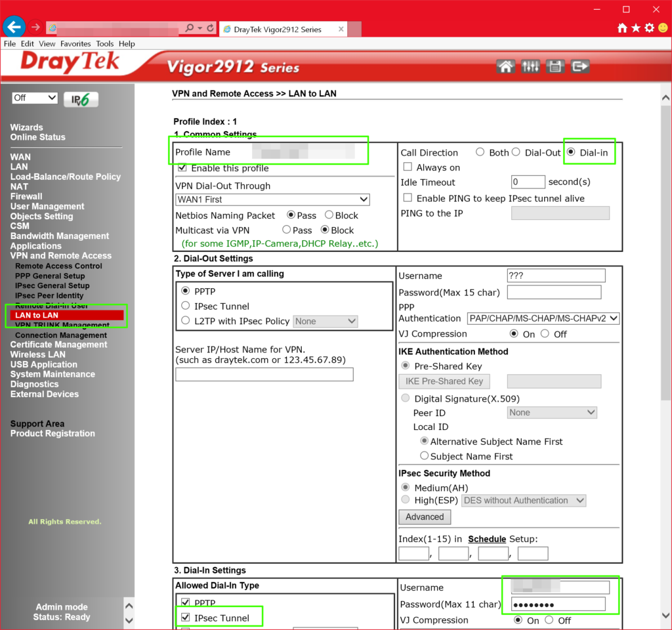Open PPP General Setup in sidebar
This screenshot has height=630, width=672.
50,276
